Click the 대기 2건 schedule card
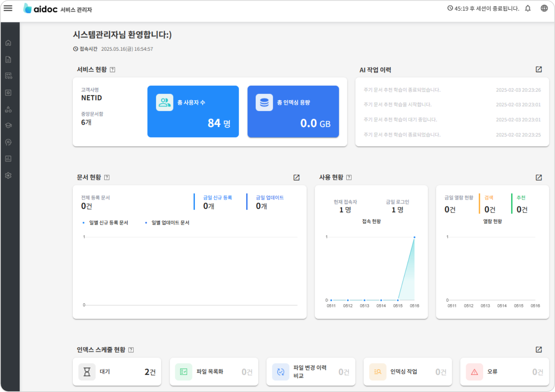This screenshot has height=392, width=555. tap(117, 372)
